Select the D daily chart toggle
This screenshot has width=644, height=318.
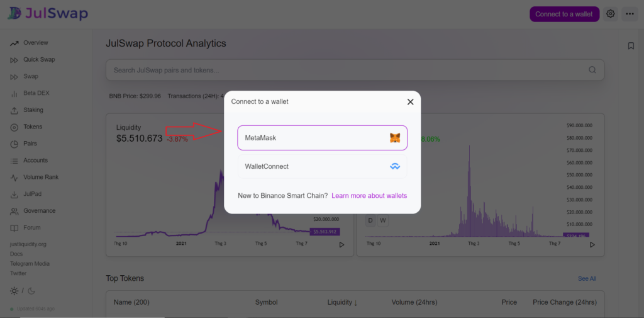coord(370,220)
